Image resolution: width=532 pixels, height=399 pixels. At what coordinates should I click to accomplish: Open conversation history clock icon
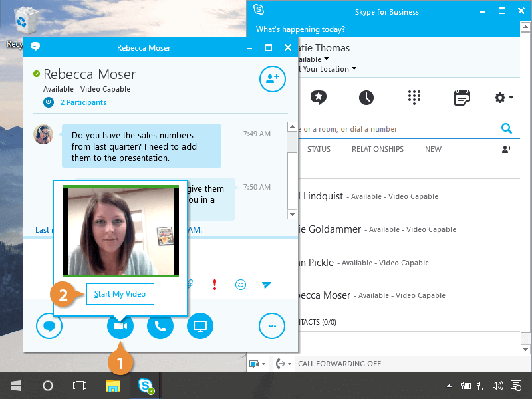pyautogui.click(x=366, y=98)
